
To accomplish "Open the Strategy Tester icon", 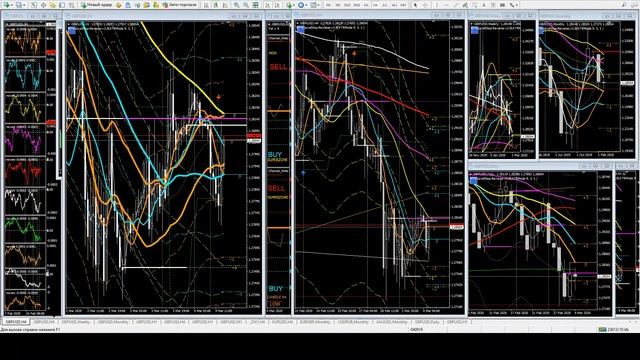I will point(71,5).
